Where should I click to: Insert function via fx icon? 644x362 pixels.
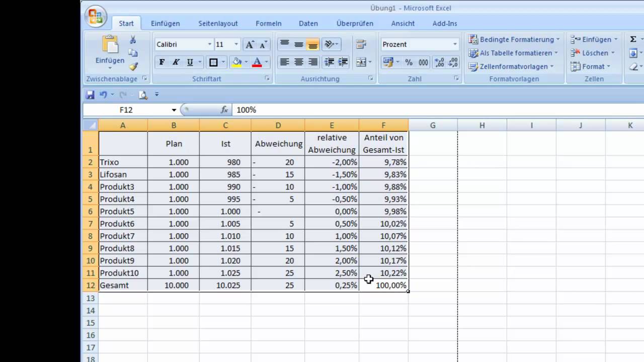click(224, 110)
